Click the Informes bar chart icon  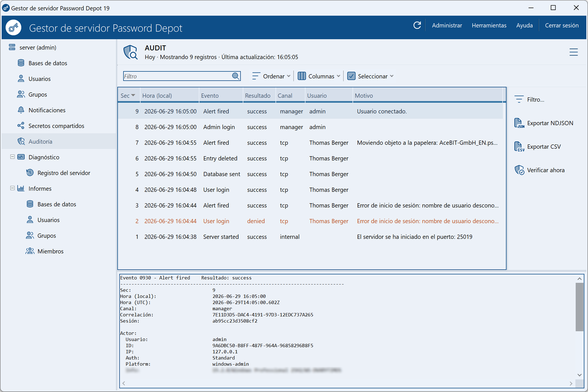coord(21,188)
